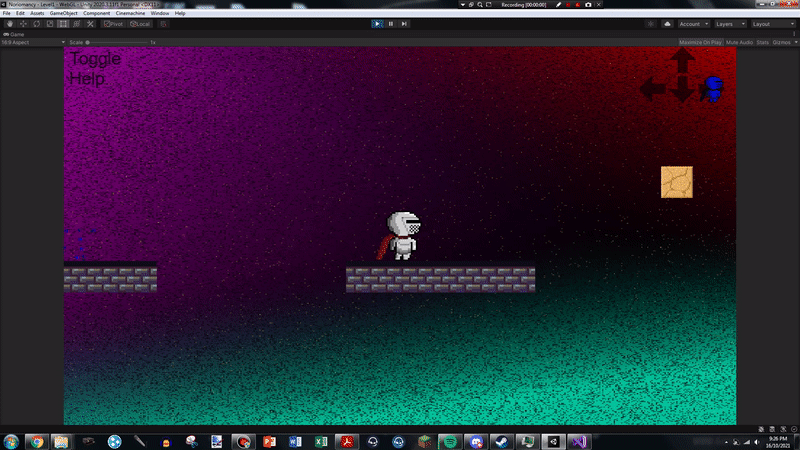Open Minecraft from taskbar
800x450 pixels.
pyautogui.click(x=424, y=441)
